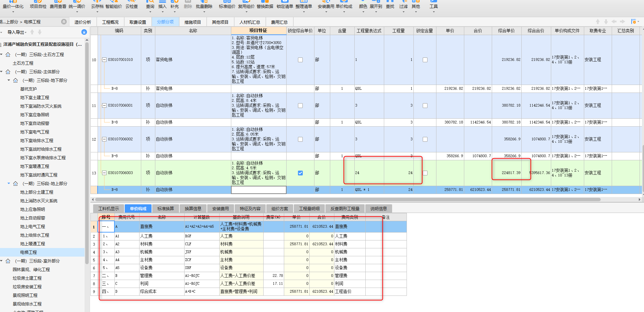Click the left arrow at right of tab bar
The image size is (644, 312).
614,22
